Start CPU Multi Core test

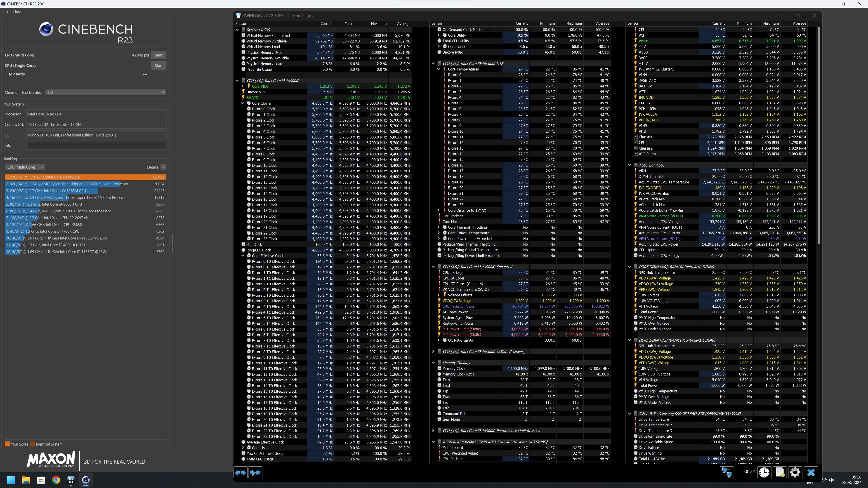(159, 55)
